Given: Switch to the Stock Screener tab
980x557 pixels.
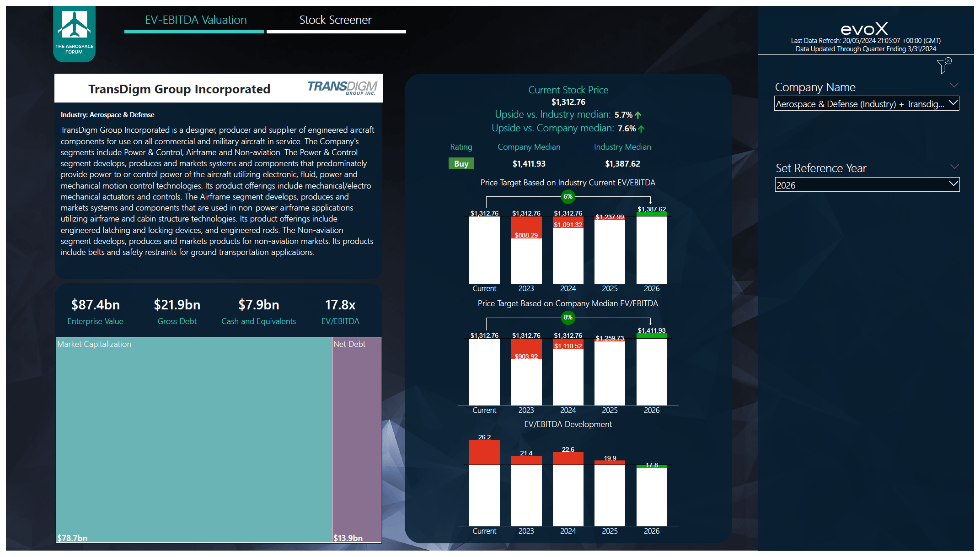Looking at the screenshot, I should pos(336,20).
